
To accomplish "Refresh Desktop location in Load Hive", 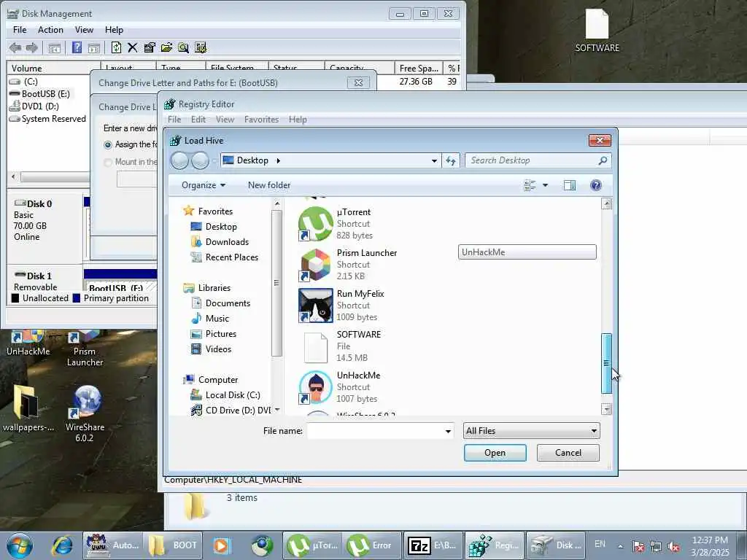I will 451,160.
